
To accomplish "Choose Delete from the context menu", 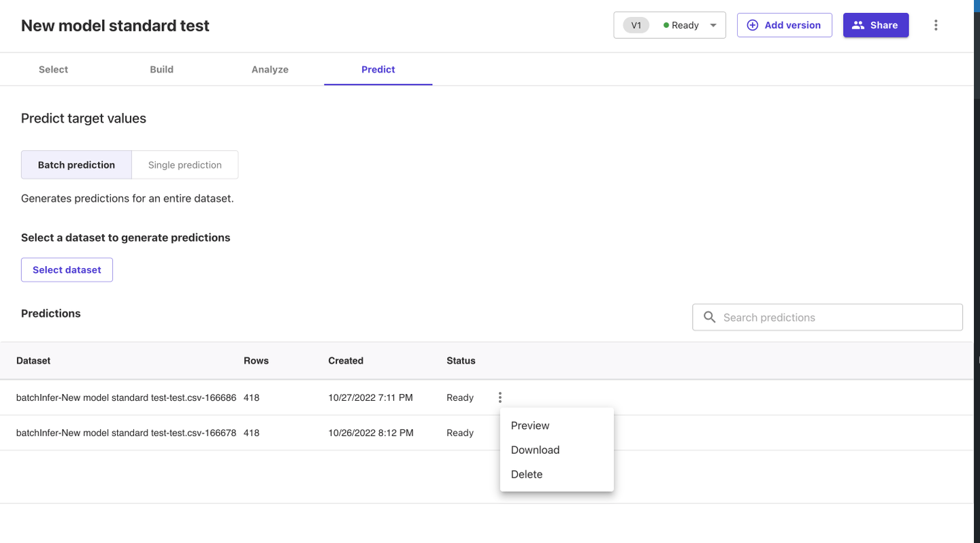I will 527,474.
